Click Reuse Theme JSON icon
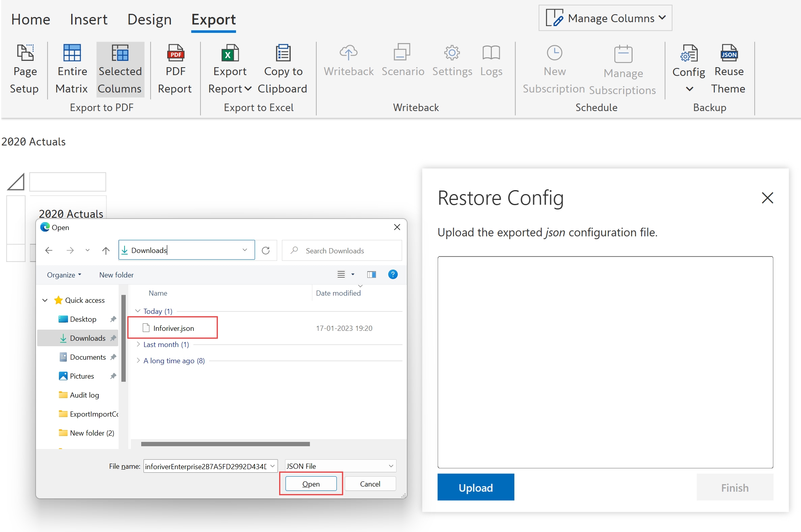Viewport: 801px width, 532px height. [x=729, y=53]
